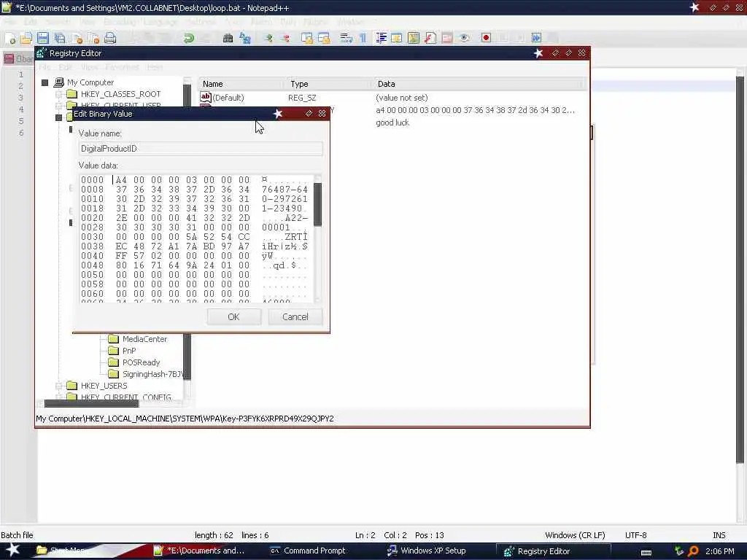Click the Open file icon in Notepad++ toolbar
747x560 pixels.
click(26, 38)
